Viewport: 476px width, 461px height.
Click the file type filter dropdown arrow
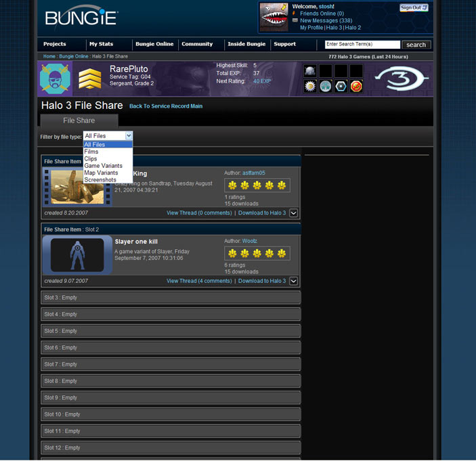[x=129, y=136]
